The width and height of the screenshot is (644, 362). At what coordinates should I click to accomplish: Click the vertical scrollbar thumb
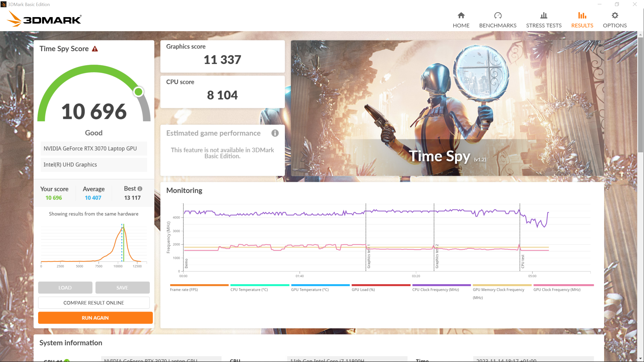640,95
